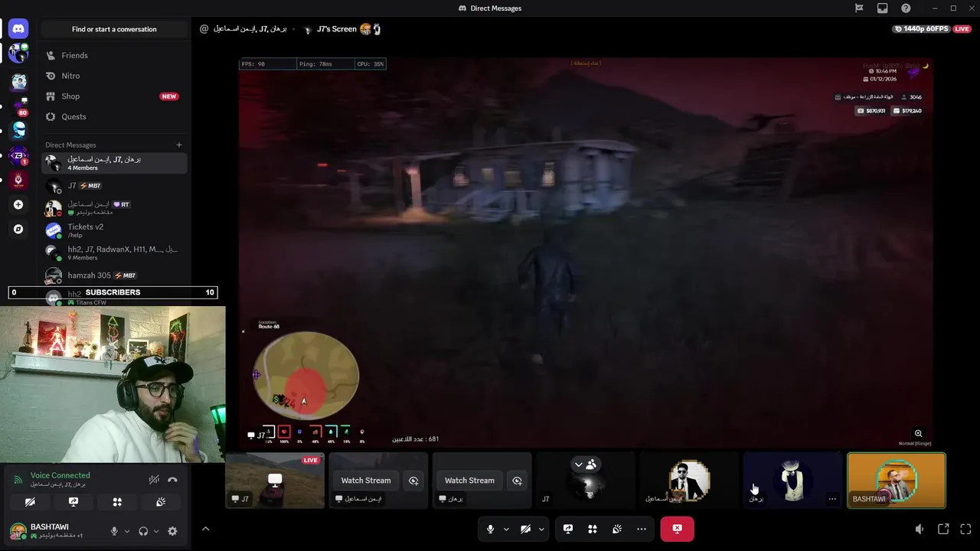The image size is (980, 551).
Task: Open activities button in voice panel
Action: click(x=117, y=502)
